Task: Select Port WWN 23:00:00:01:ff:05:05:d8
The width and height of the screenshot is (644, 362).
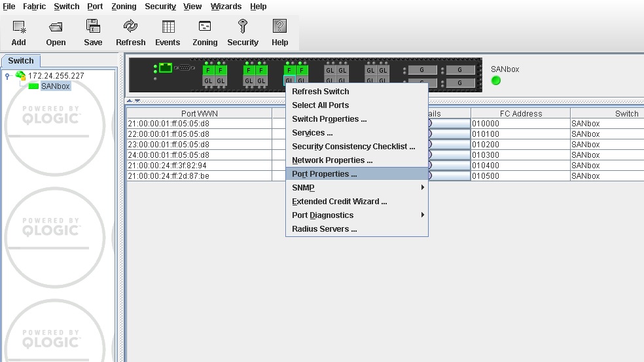Action: tap(199, 145)
